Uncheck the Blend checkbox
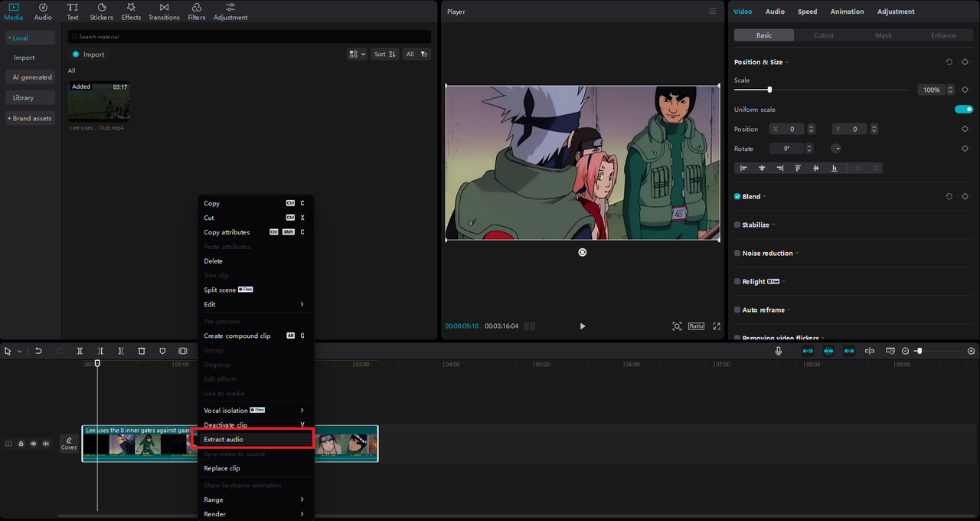Screen dimensions: 980x521 click(x=737, y=197)
